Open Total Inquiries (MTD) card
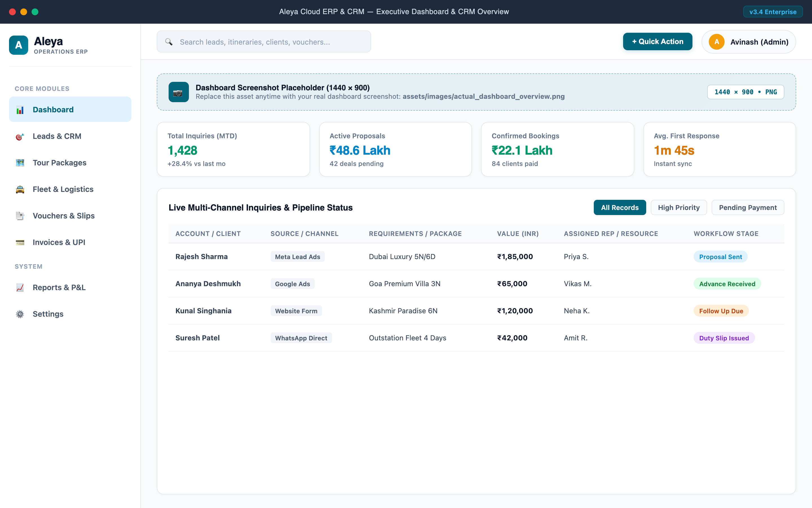The width and height of the screenshot is (812, 508). click(x=233, y=150)
